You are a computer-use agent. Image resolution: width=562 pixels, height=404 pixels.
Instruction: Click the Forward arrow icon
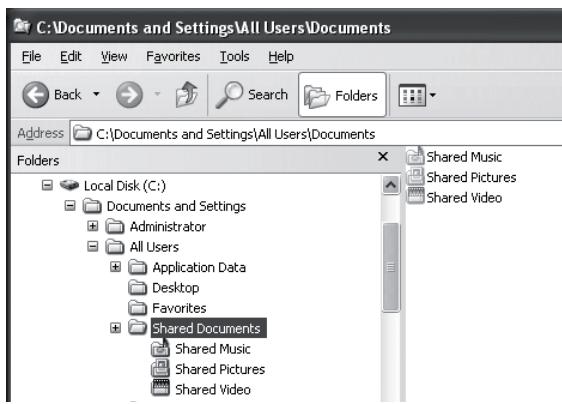point(129,95)
